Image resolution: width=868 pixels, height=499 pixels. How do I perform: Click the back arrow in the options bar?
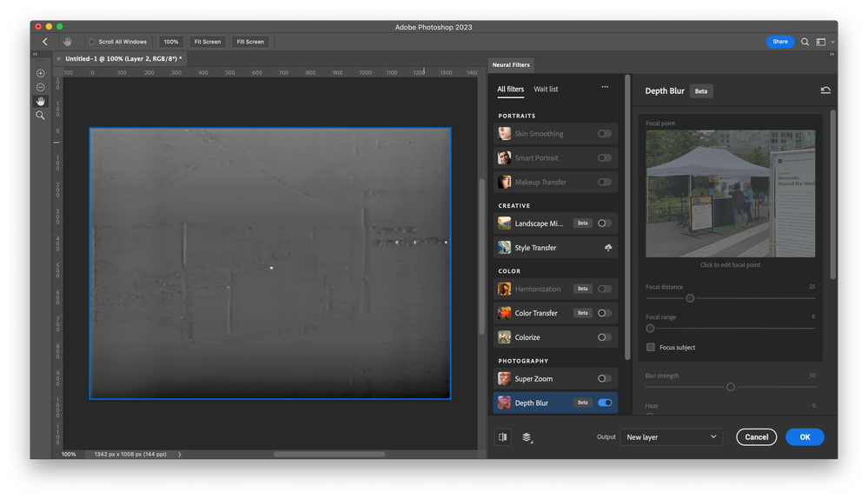pyautogui.click(x=45, y=42)
